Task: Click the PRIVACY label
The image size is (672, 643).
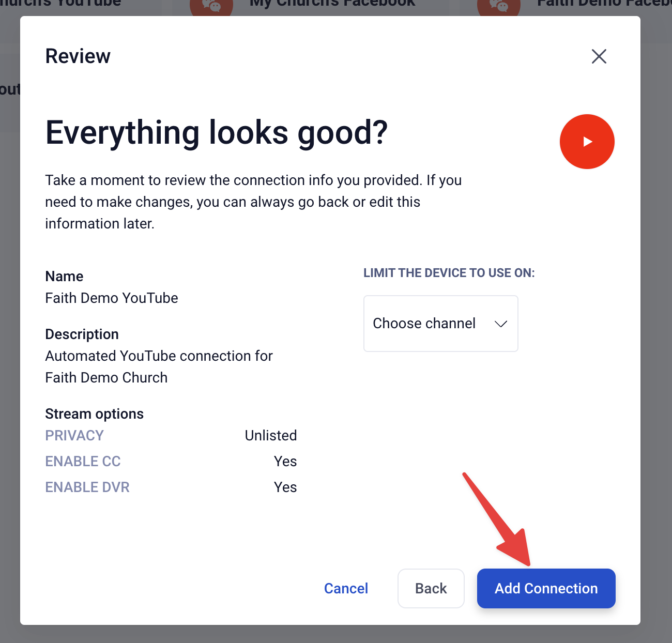Action: (74, 435)
